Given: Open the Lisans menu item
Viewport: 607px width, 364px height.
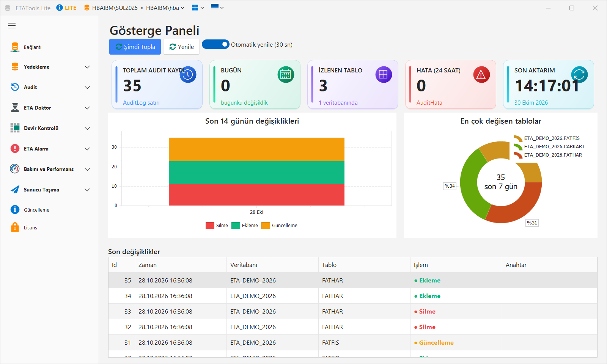Looking at the screenshot, I should (x=49, y=227).
